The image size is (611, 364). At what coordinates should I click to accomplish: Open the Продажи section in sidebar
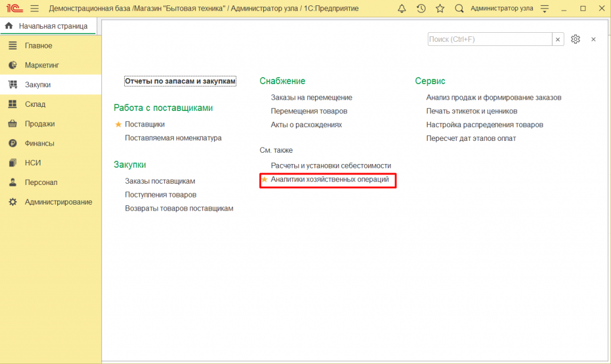click(39, 124)
